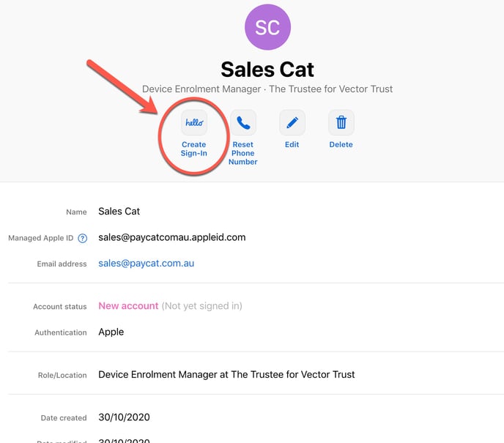504x443 pixels.
Task: Click the grey subtitle under the heading
Action: (267, 89)
